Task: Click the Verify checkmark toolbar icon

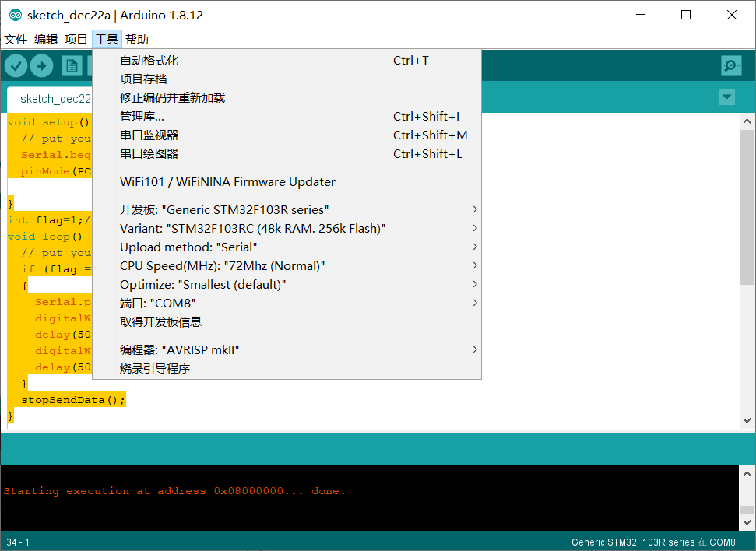Action: coord(16,65)
